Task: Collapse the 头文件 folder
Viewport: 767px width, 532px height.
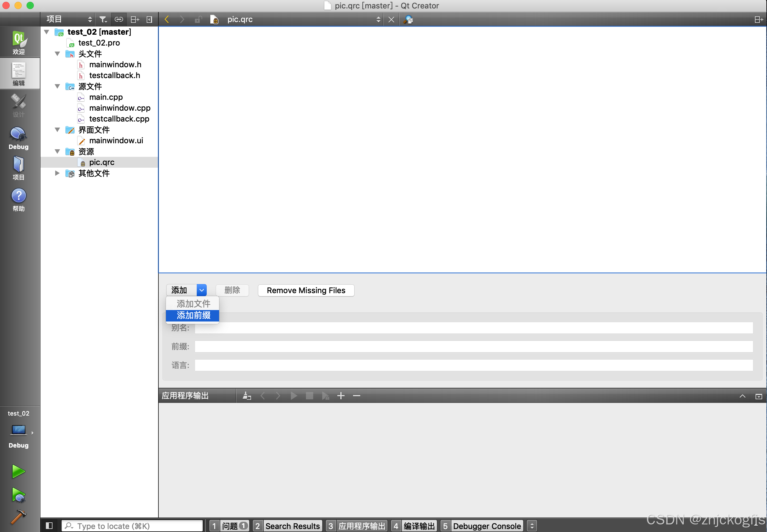Action: (x=57, y=54)
